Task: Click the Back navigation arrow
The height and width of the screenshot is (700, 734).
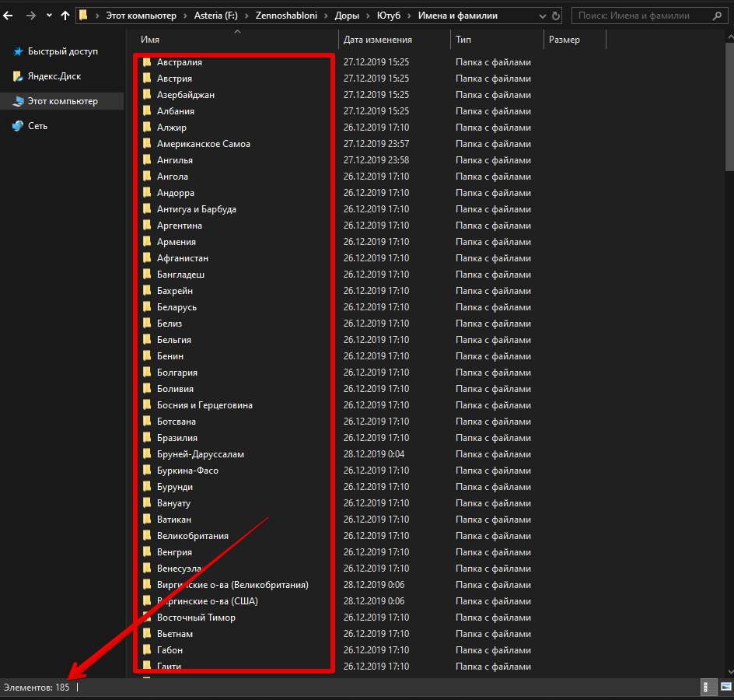Action: 9,16
